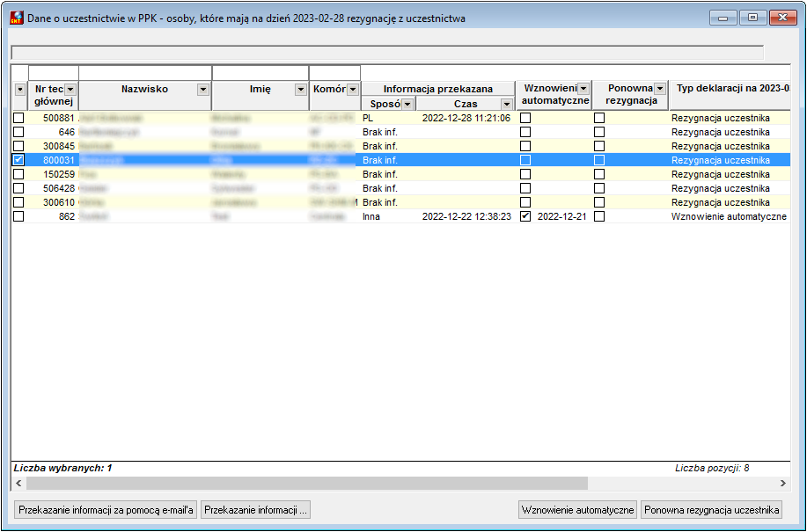The height and width of the screenshot is (532, 807).
Task: Click the horizontal scrollbar right arrow
Action: [783, 483]
